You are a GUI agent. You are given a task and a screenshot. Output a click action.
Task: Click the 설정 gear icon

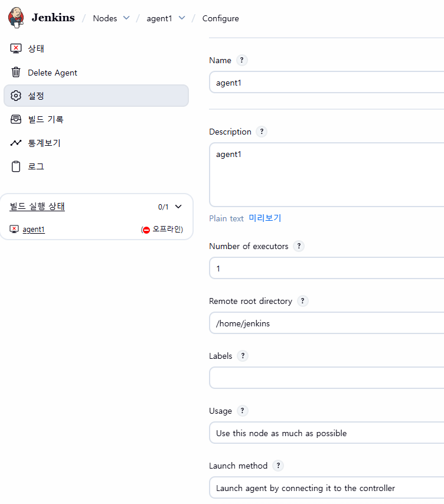pos(16,96)
